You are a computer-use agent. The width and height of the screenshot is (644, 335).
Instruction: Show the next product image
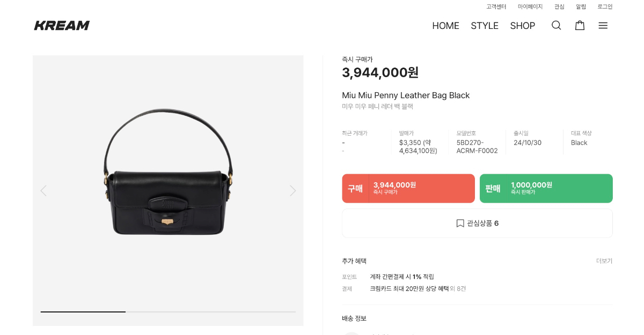tap(292, 190)
